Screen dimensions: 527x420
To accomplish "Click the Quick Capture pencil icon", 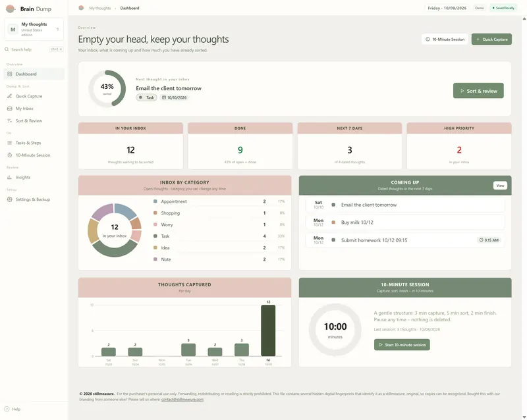I will click(x=9, y=96).
